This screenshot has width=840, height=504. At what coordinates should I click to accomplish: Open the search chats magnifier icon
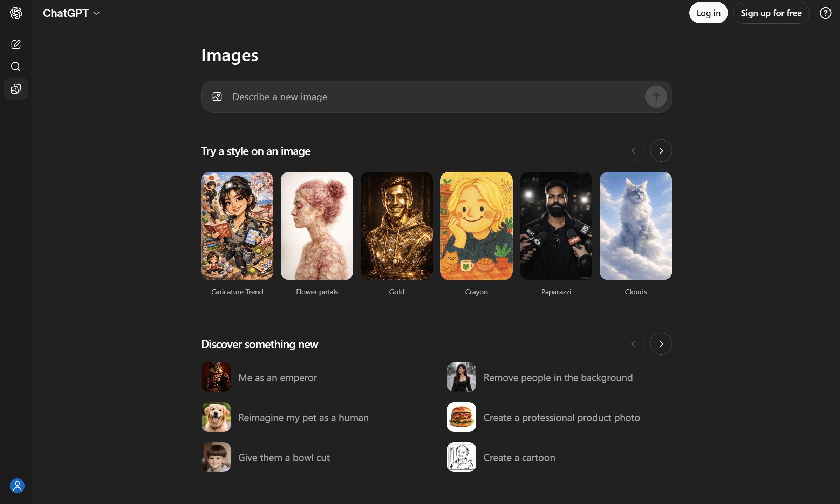coord(16,67)
